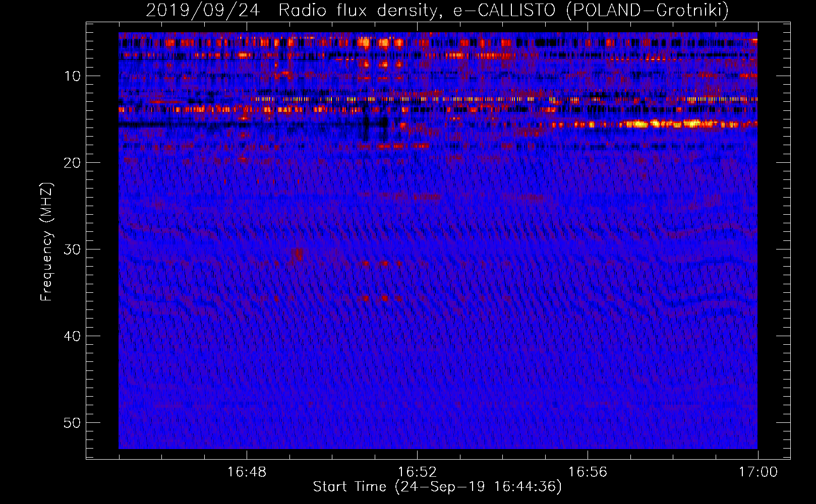
Task: Select the 30 MHz frequency tick label
Action: 73,249
